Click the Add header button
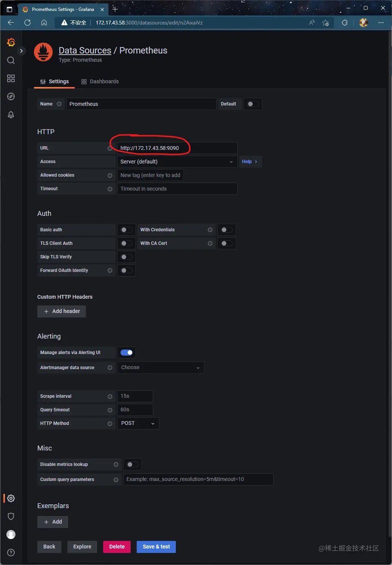This screenshot has height=565, width=392. [x=62, y=311]
